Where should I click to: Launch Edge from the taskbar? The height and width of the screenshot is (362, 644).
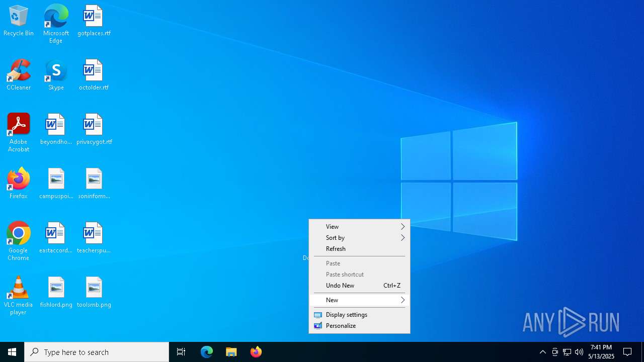coord(207,352)
